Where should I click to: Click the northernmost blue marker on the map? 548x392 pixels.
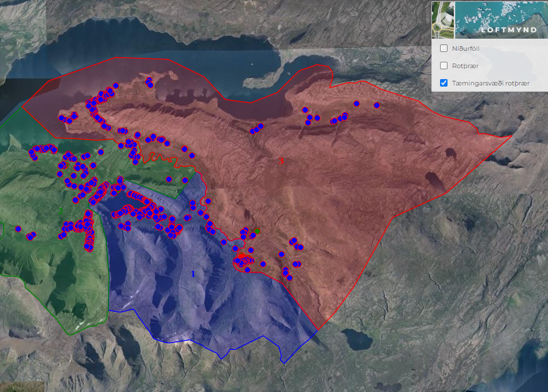[149, 80]
